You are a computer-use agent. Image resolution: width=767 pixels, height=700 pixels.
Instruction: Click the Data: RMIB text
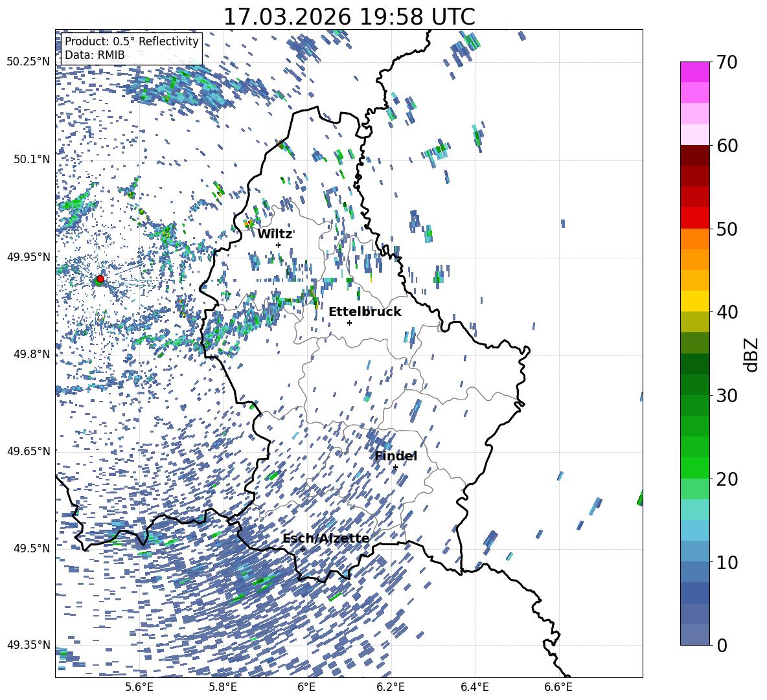coord(95,55)
